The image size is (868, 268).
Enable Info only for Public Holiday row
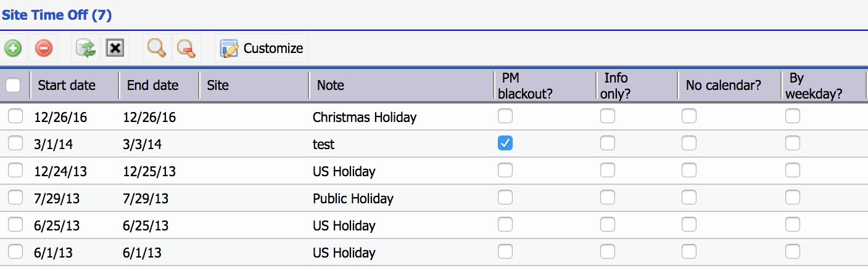click(608, 198)
